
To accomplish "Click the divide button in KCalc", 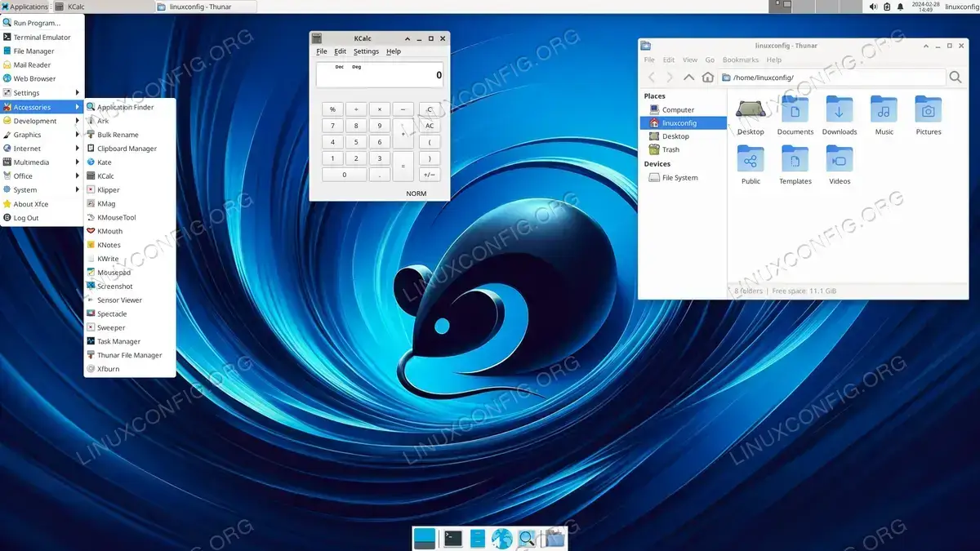I will [356, 109].
